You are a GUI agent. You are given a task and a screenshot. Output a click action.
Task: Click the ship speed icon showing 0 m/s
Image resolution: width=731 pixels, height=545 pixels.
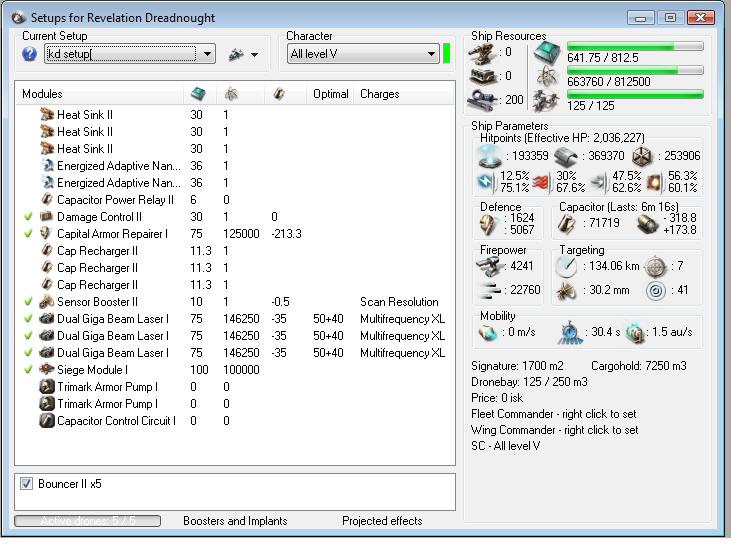coord(488,332)
